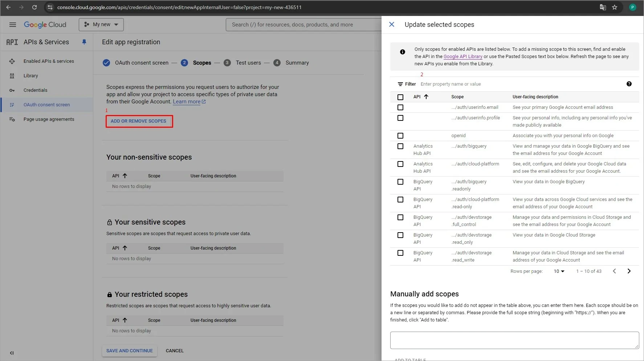The image size is (644, 361).
Task: Click the help icon near the filter
Action: click(629, 84)
